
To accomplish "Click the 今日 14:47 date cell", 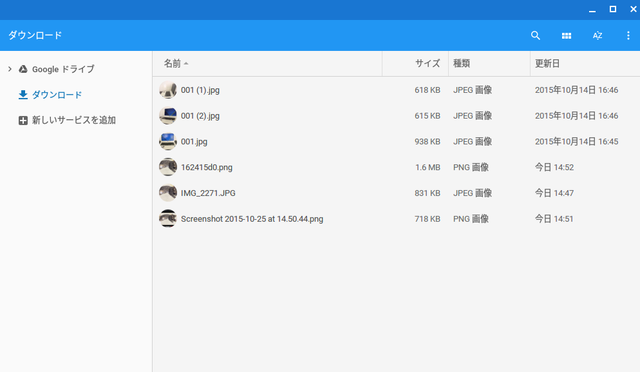I will tap(554, 193).
